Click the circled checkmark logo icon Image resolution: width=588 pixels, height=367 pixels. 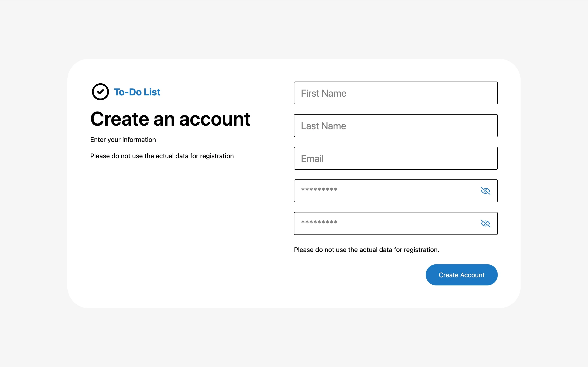tap(100, 92)
